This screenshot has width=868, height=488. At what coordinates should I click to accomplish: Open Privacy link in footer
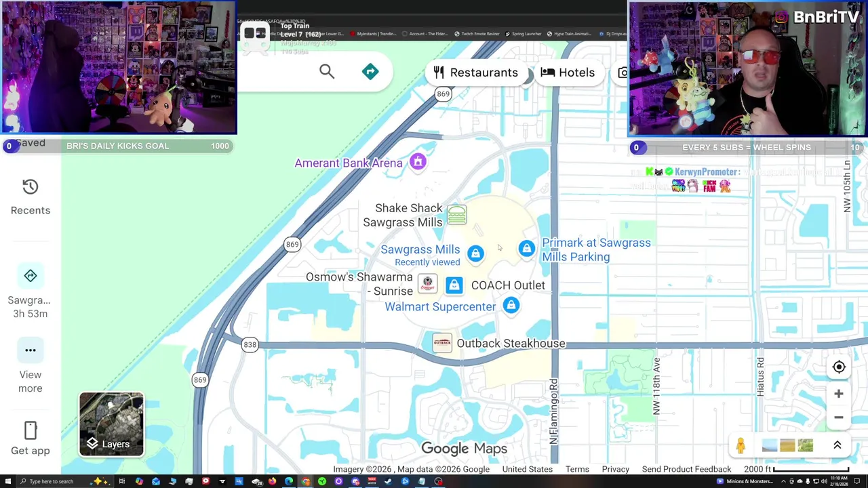[615, 469]
